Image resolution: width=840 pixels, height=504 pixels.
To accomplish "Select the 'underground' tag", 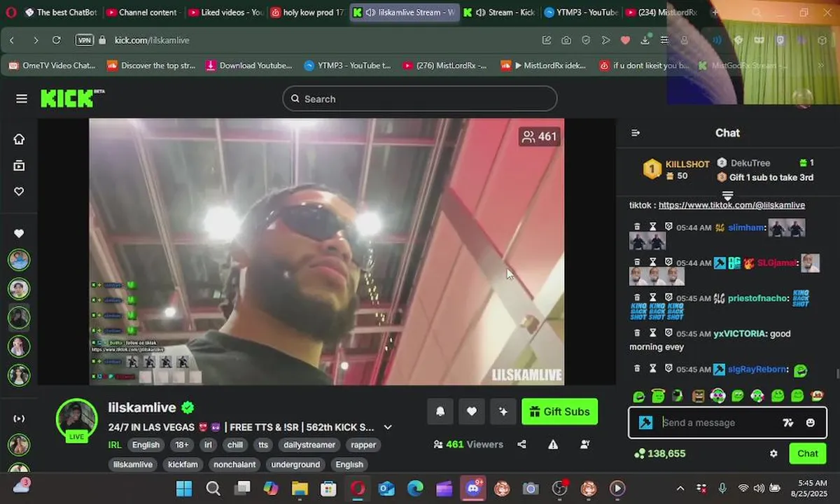I will [x=295, y=464].
